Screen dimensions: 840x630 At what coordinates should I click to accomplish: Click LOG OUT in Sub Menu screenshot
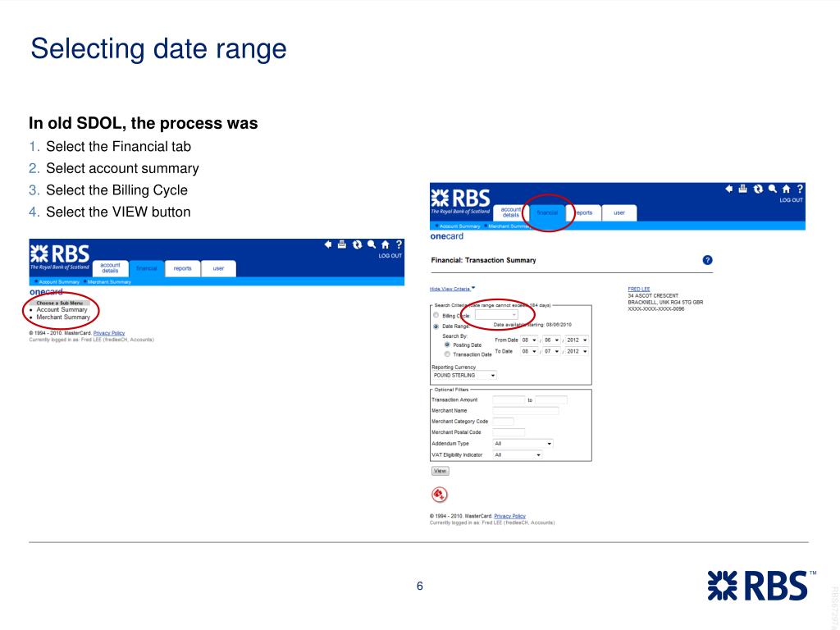tap(390, 256)
